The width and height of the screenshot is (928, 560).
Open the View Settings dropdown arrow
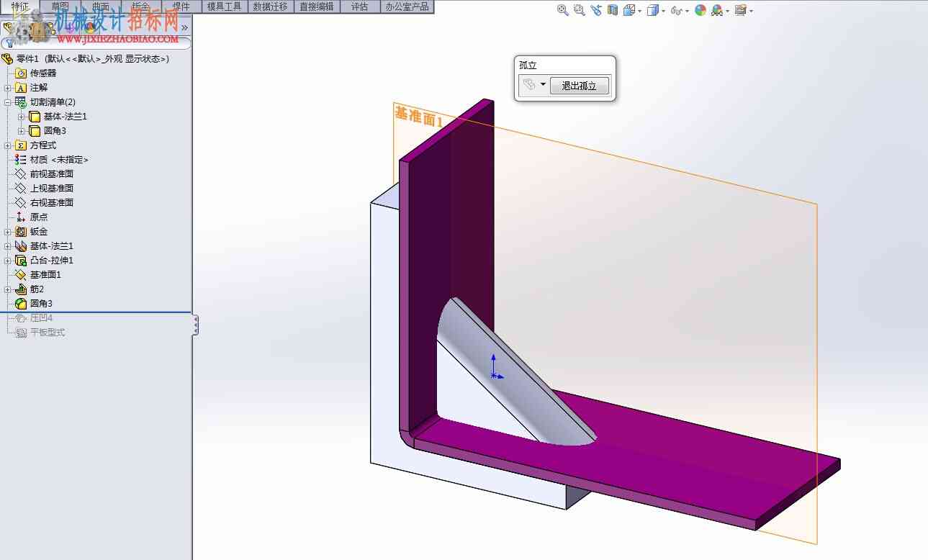pos(751,11)
